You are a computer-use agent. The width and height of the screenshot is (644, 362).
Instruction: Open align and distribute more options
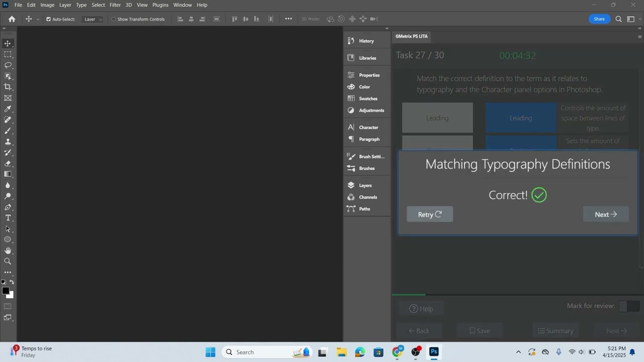coord(288,19)
